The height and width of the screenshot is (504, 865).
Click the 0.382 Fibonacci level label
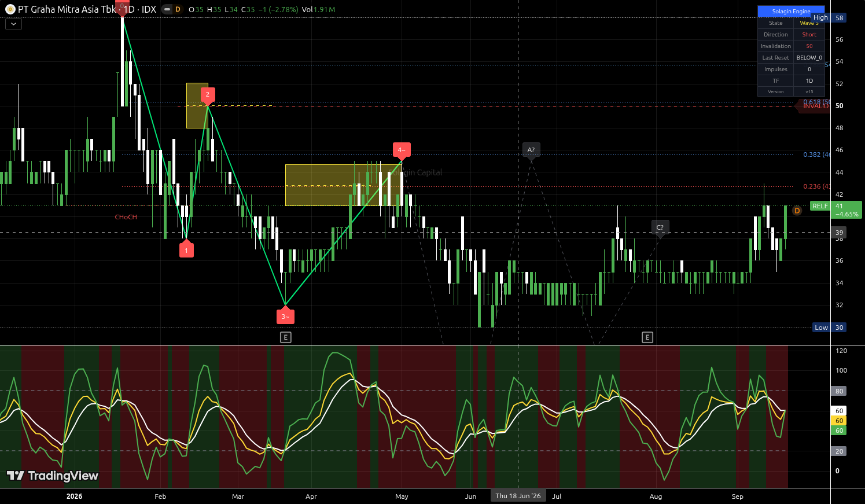(816, 154)
